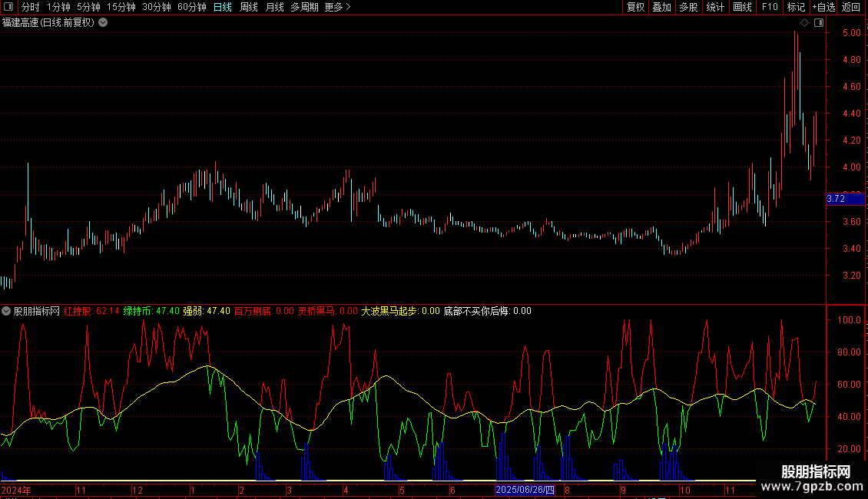868x499 pixels.
Task: Open the 多周期 multi-period view
Action: pyautogui.click(x=304, y=7)
